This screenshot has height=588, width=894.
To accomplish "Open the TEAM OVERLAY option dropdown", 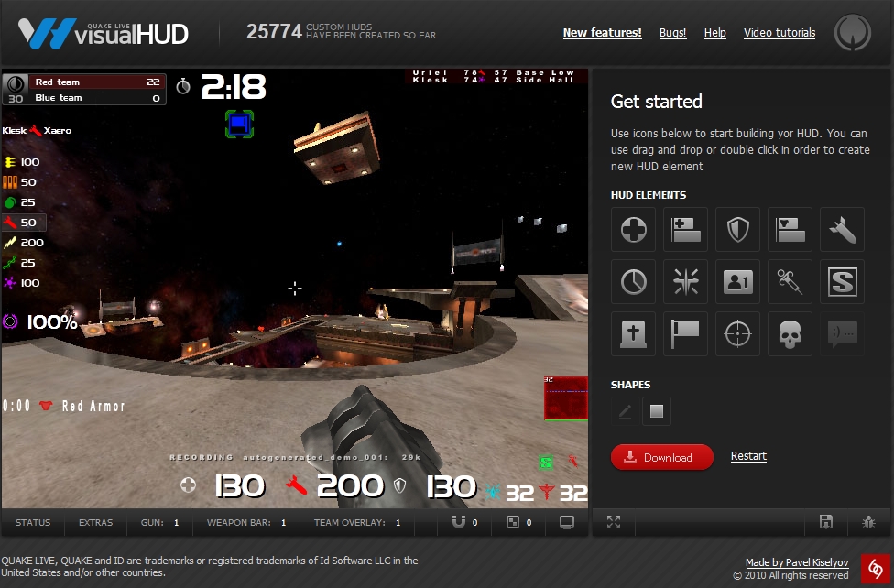I will 357,522.
